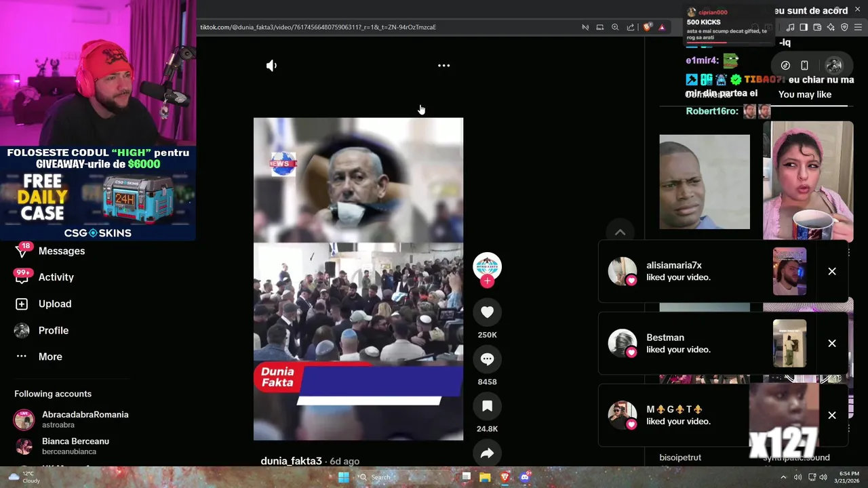Open Discord from taskbar

pos(524,477)
